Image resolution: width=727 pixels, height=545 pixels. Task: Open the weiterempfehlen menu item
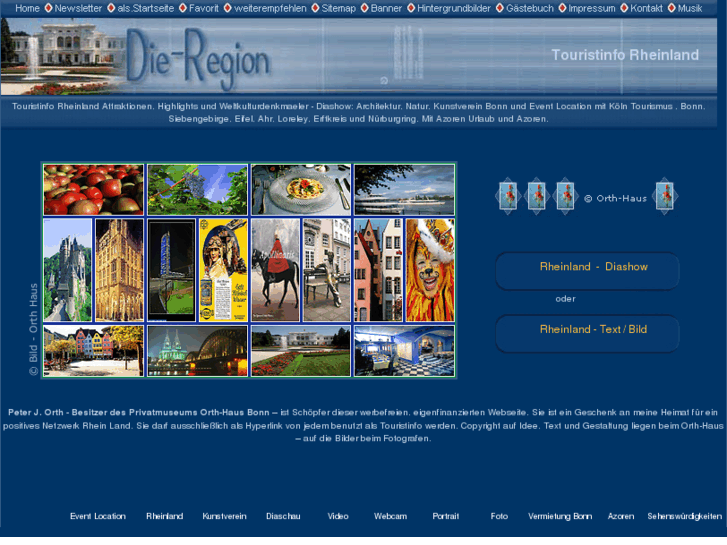click(x=270, y=8)
